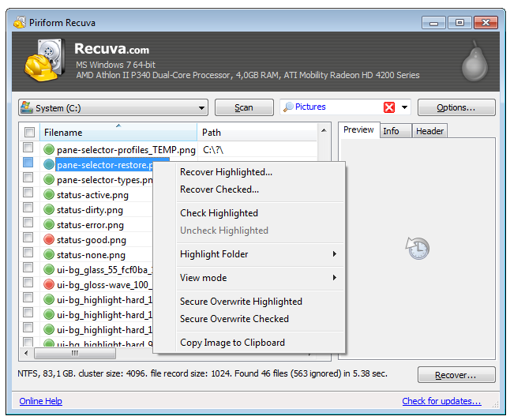Click the horizontal scrollbar left arrow

tap(26, 353)
